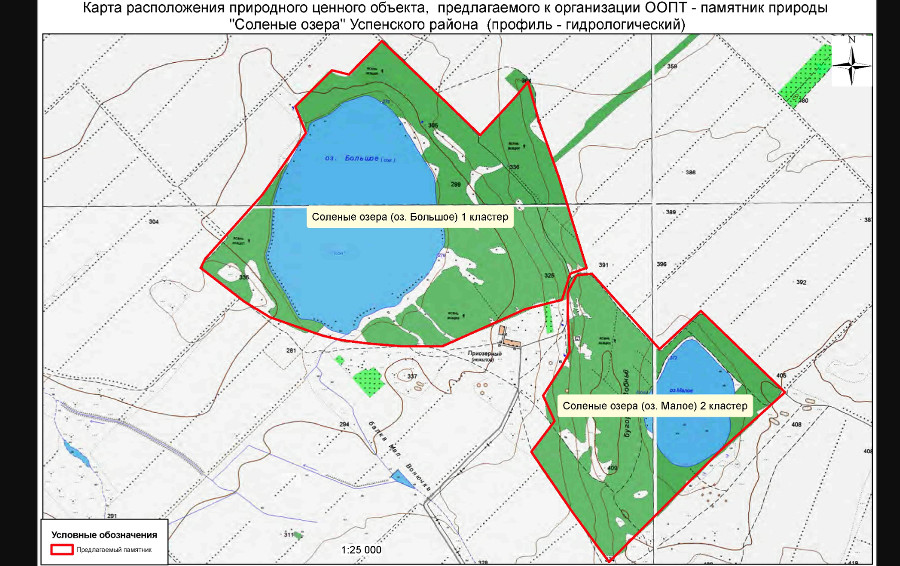Viewport: 900px width, 566px height.
Task: Click the 1:25 000 scale text
Action: [x=361, y=551]
